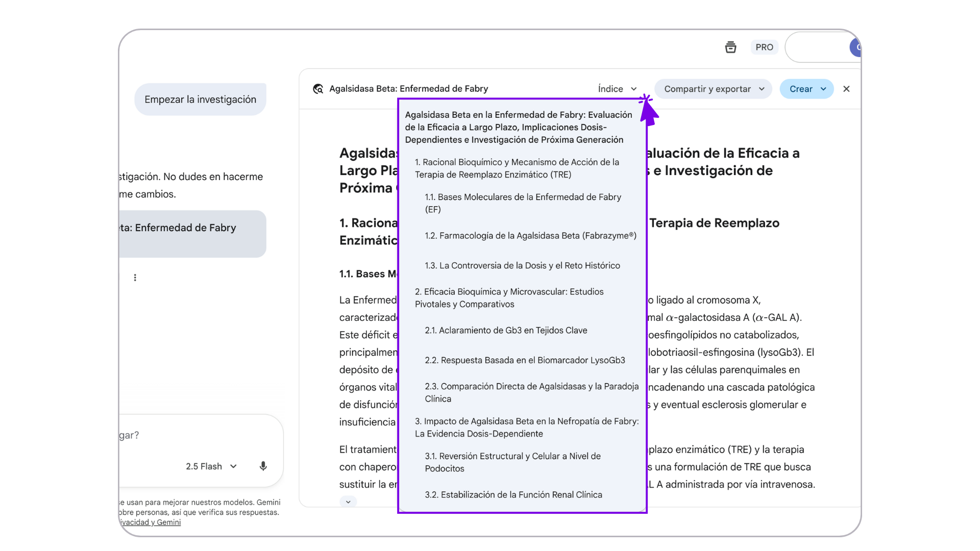Jump to 1.3 La Controversia de la Dosis
The width and height of the screenshot is (980, 551).
point(522,266)
